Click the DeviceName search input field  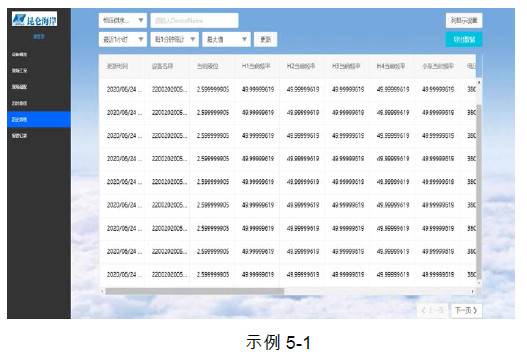click(x=195, y=21)
